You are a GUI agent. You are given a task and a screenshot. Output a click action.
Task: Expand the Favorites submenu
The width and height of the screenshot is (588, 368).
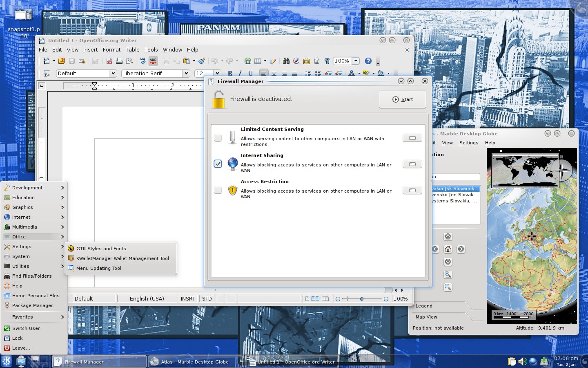[x=34, y=317]
